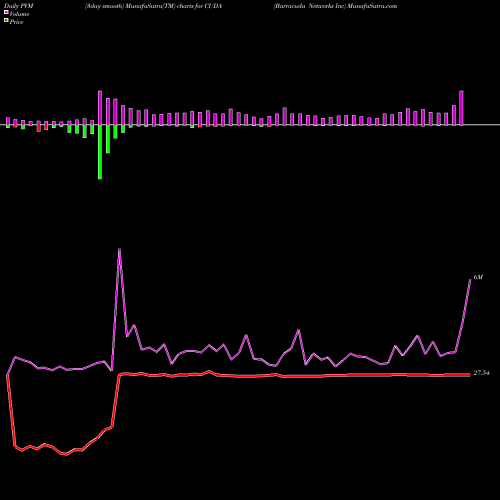Select the 'Volume' legend label
Image resolution: width=500 pixels, height=500 pixels.
[x=19, y=14]
